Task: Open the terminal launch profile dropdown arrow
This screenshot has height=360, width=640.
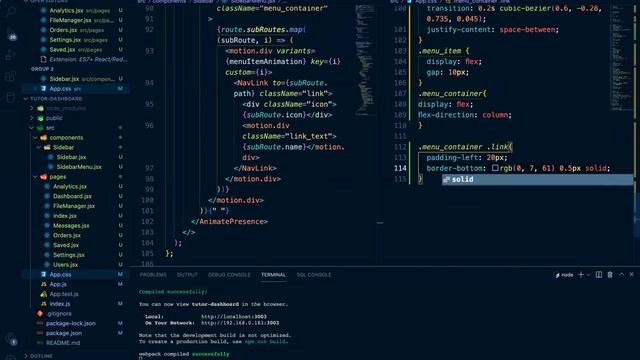Action: tap(588, 275)
